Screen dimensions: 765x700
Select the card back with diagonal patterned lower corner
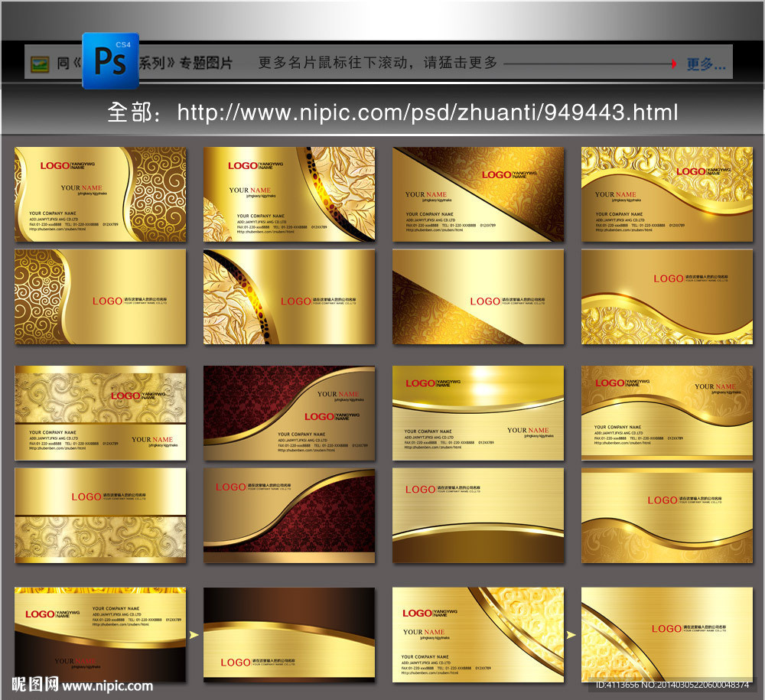pyautogui.click(x=478, y=297)
